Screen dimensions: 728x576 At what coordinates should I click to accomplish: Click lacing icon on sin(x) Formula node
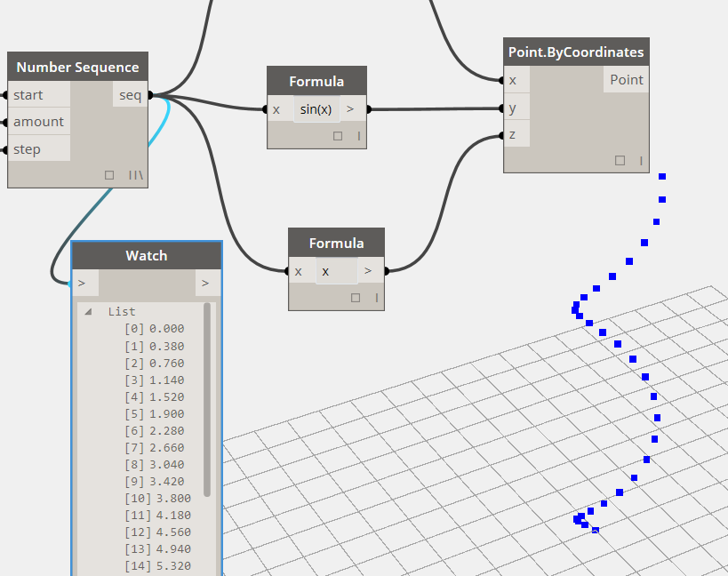click(x=358, y=136)
